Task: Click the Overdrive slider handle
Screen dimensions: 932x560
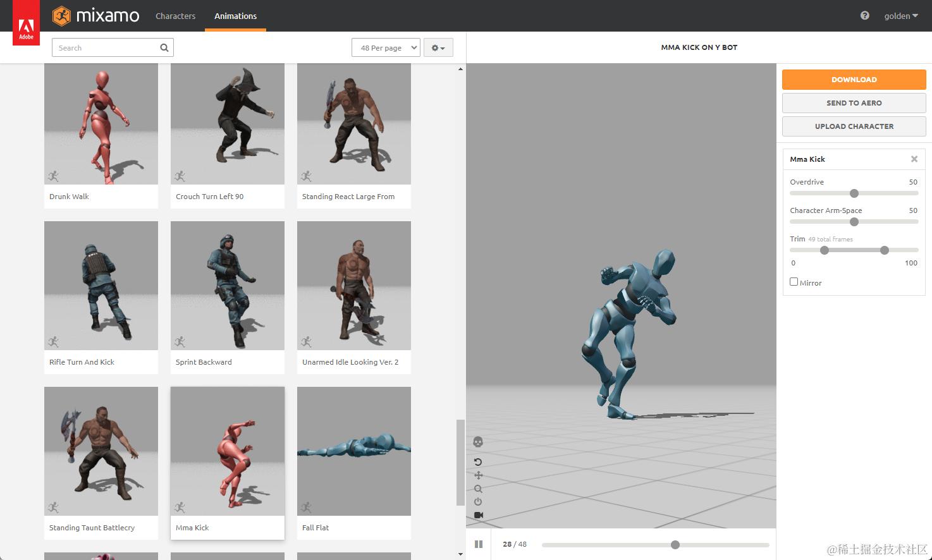Action: click(x=854, y=193)
